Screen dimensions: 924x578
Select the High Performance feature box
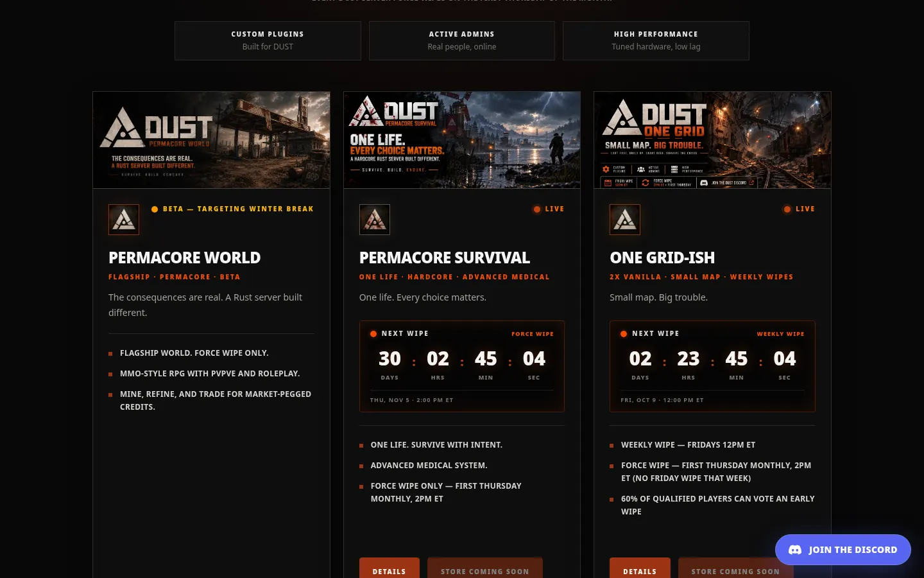pyautogui.click(x=656, y=40)
